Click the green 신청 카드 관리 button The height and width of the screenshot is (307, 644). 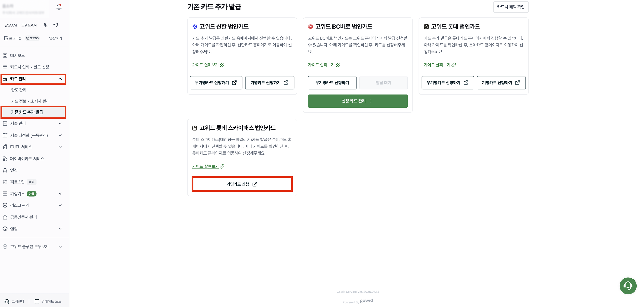pos(358,101)
